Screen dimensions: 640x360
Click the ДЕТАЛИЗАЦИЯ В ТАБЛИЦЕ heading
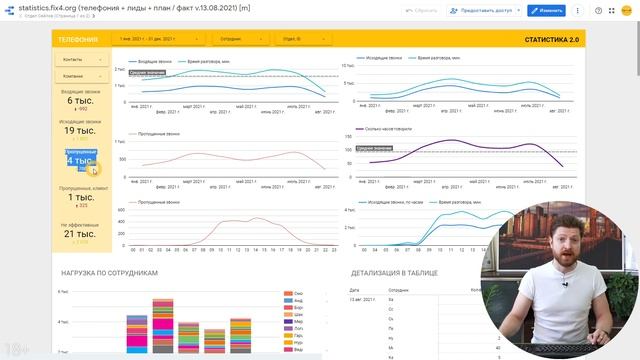[x=394, y=273]
